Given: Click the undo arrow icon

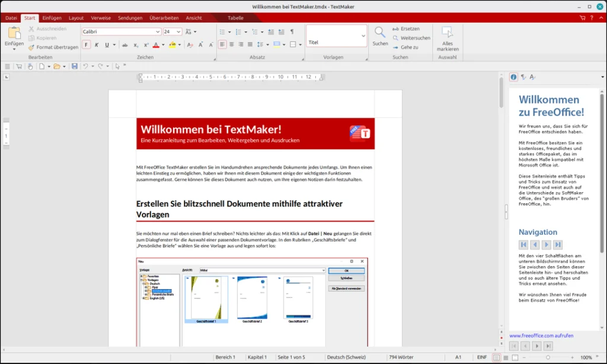Looking at the screenshot, I should pos(85,66).
